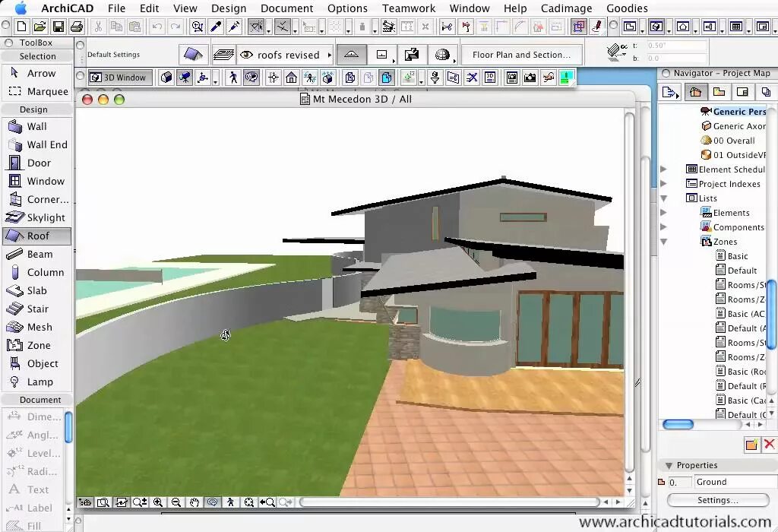The image size is (778, 532).
Task: Open the Design menu
Action: [229, 8]
